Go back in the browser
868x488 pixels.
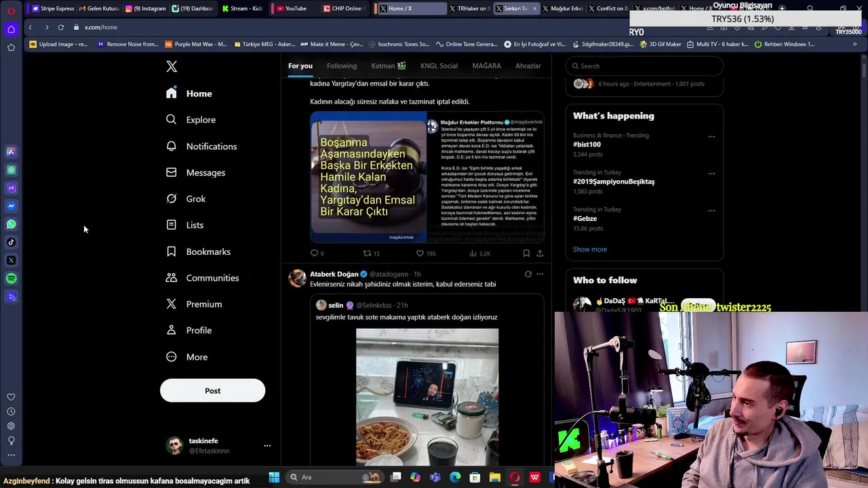point(30,27)
